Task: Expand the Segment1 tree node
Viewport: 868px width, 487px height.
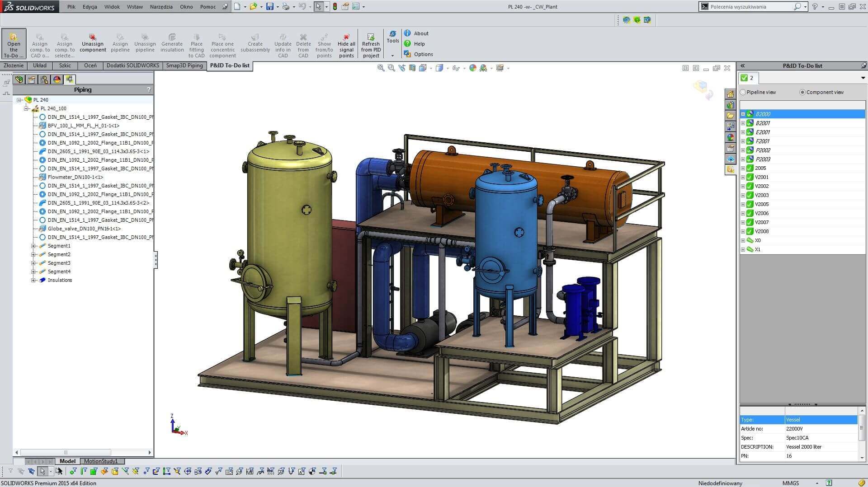Action: pos(33,246)
